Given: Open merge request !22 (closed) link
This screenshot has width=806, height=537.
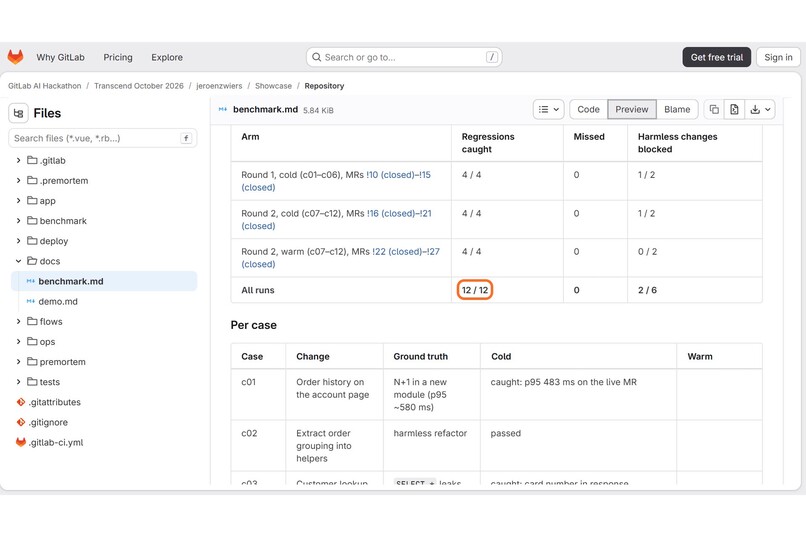Looking at the screenshot, I should pyautogui.click(x=397, y=251).
